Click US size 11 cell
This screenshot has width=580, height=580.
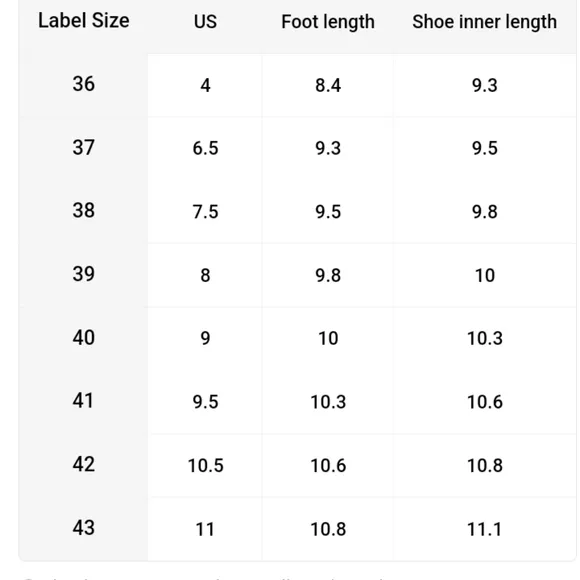(x=205, y=529)
